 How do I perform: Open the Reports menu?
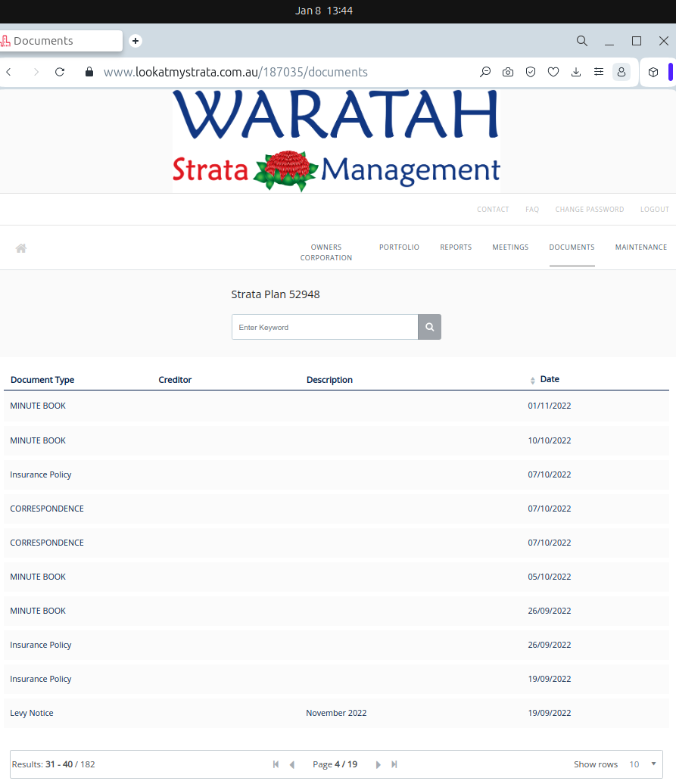pyautogui.click(x=456, y=247)
